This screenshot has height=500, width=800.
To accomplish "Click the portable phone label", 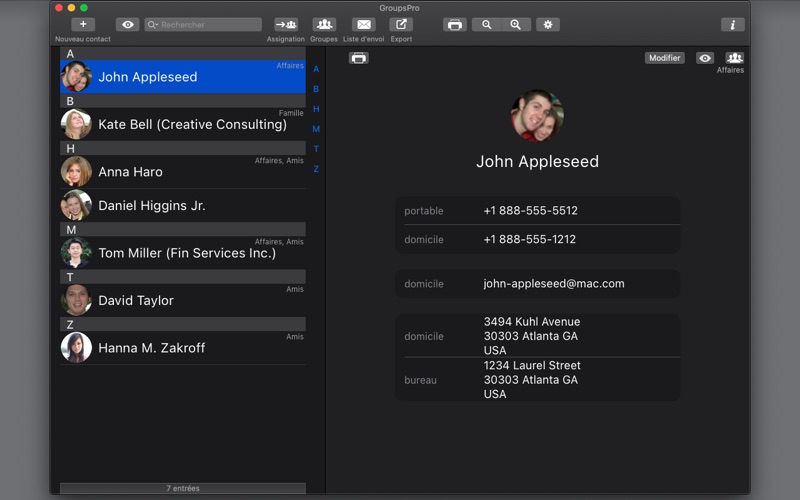I will [424, 211].
